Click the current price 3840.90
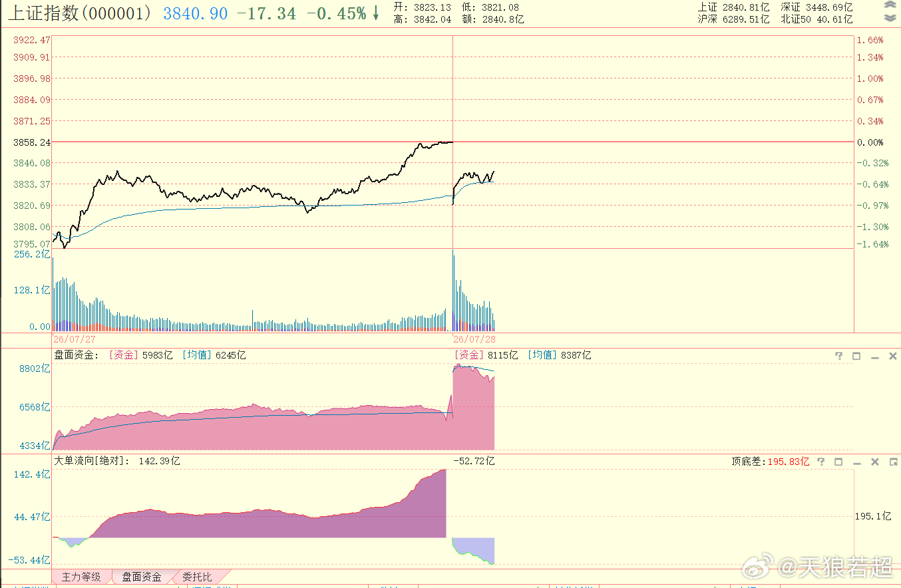This screenshot has height=588, width=901. (196, 13)
